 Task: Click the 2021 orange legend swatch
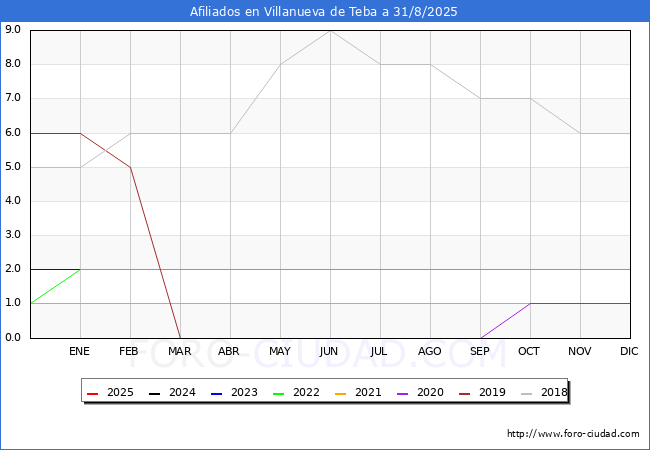click(340, 393)
